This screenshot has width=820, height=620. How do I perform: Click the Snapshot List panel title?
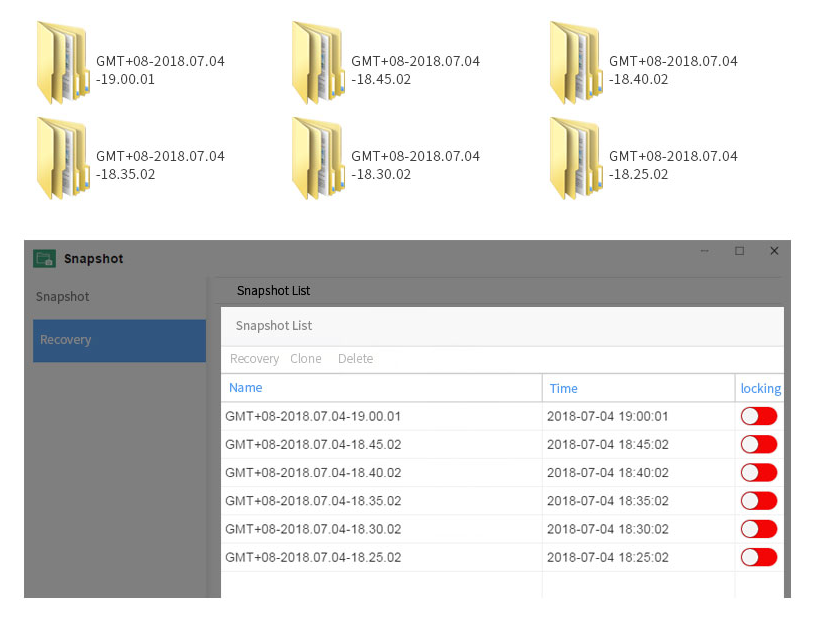coord(274,326)
